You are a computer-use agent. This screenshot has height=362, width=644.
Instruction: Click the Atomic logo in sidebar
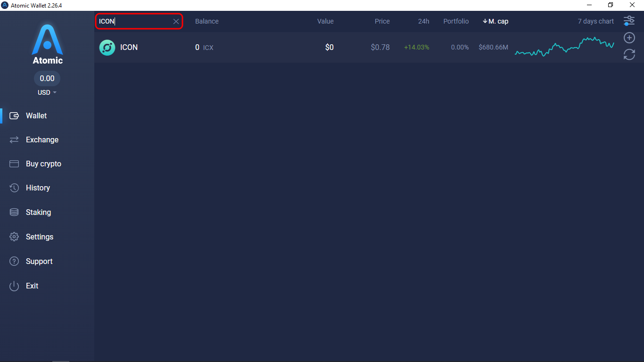[47, 45]
